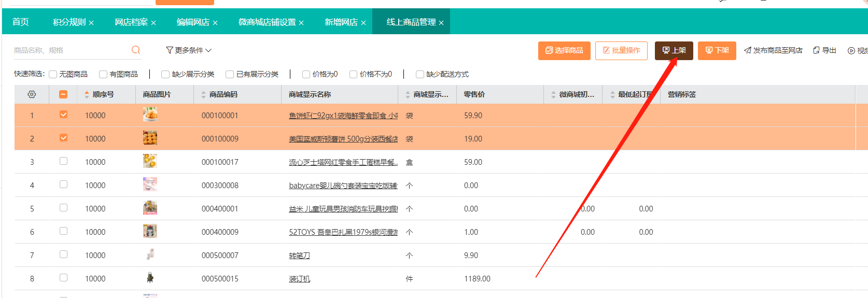Uncheck row 1 product checkbox
The image size is (868, 298).
pos(63,115)
